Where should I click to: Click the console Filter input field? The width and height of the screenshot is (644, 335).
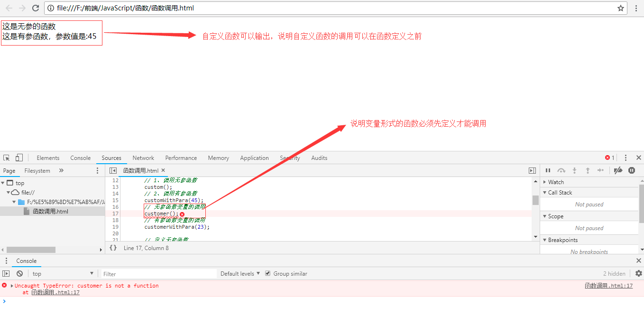pos(159,273)
